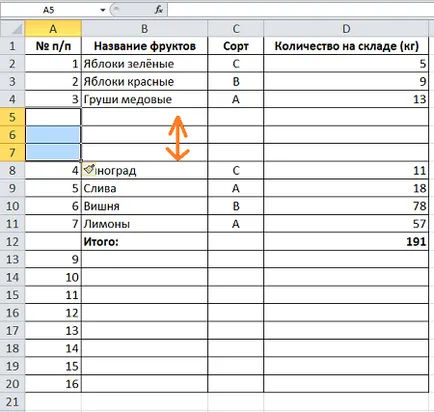Viewport: 434px width, 412px height.
Task: Click quantity cell 11 in Виноград row
Action: pyautogui.click(x=346, y=170)
